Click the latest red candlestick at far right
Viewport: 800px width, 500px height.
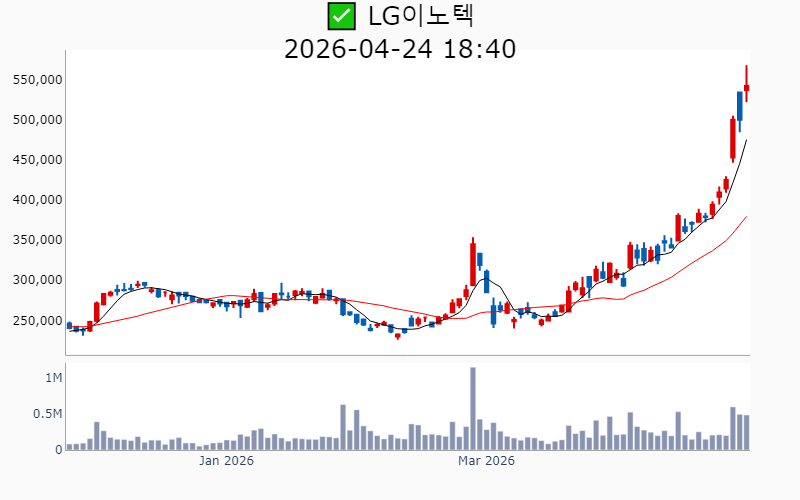746,88
